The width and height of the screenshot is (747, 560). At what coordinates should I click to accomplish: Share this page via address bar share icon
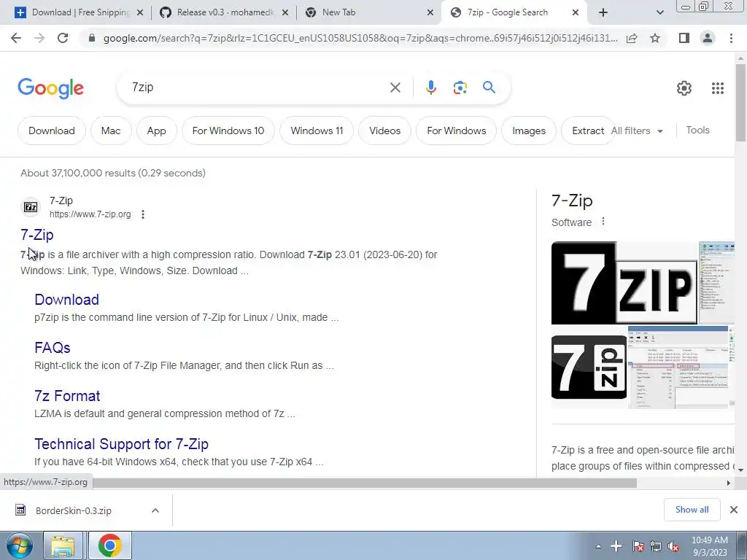pos(632,38)
